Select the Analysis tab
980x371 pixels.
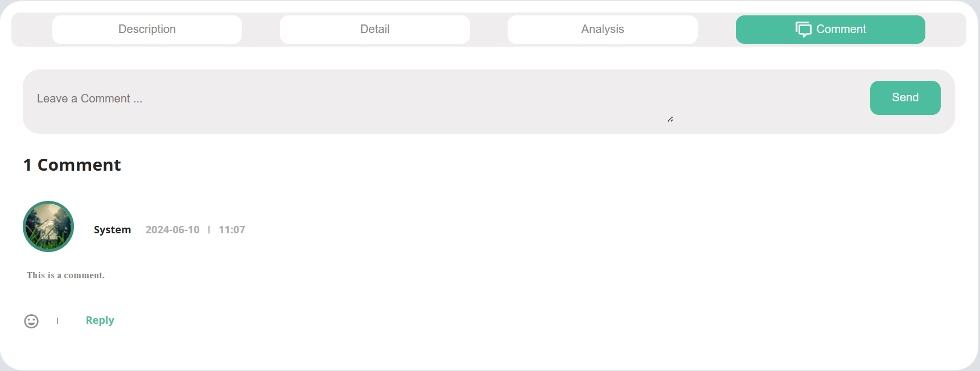click(602, 29)
